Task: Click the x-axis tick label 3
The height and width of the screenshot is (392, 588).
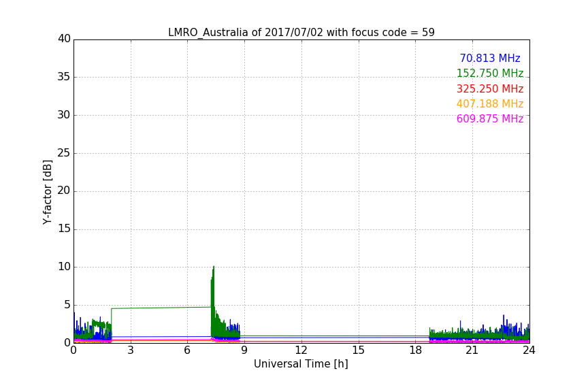Action: (x=131, y=350)
